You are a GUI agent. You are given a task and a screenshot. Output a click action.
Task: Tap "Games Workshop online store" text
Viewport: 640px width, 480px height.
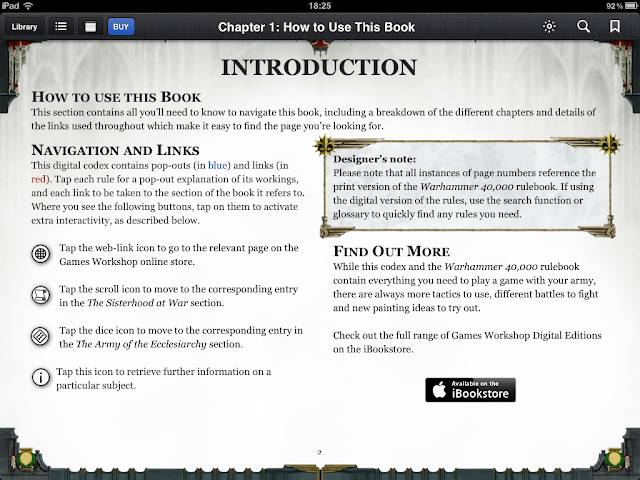coord(126,262)
